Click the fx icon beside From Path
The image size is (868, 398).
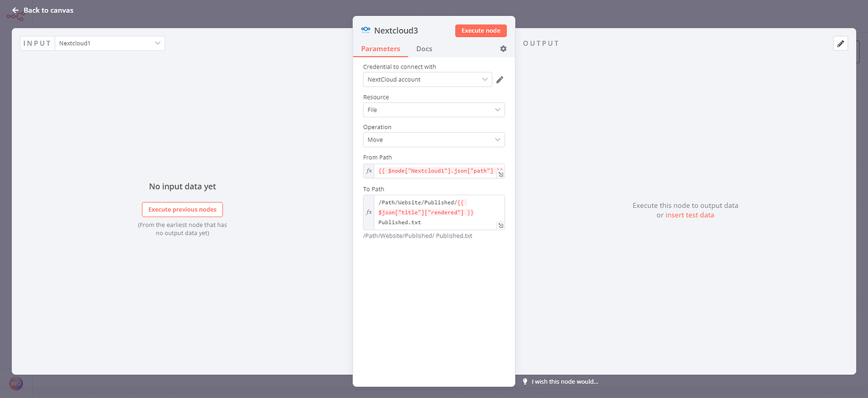pos(369,171)
